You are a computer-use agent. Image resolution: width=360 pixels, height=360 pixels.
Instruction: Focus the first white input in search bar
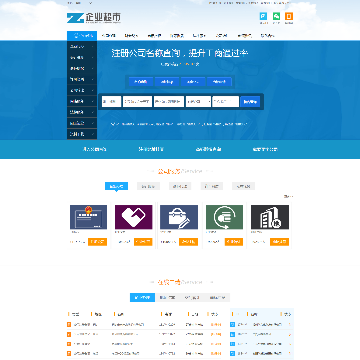click(111, 102)
